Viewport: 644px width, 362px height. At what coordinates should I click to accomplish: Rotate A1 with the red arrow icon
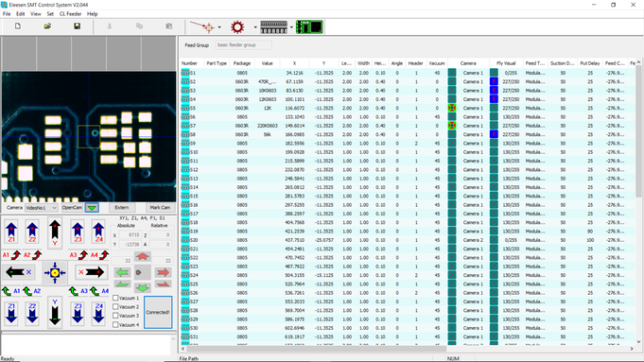click(11, 255)
